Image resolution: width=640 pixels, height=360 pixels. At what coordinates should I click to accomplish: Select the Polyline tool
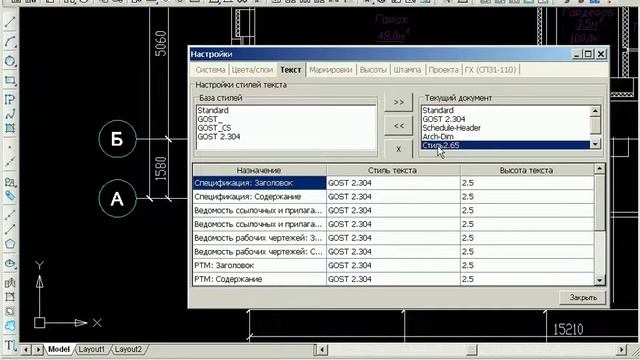pos(10,100)
